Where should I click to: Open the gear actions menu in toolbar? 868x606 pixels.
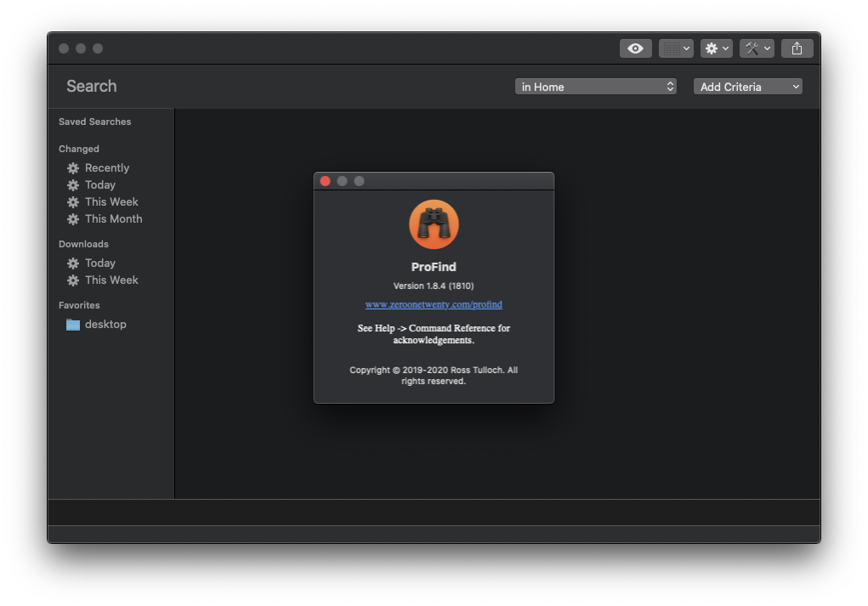[x=717, y=48]
